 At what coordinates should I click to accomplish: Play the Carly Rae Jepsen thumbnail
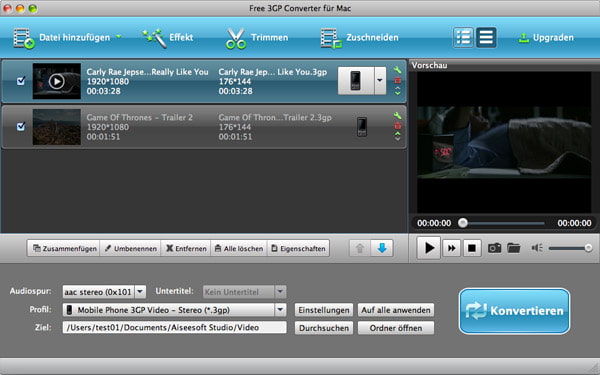coord(57,81)
